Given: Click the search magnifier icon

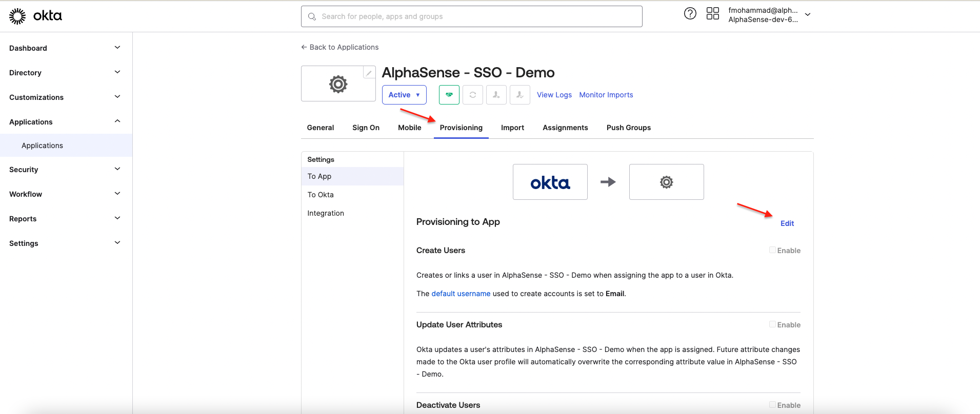Looking at the screenshot, I should tap(312, 16).
